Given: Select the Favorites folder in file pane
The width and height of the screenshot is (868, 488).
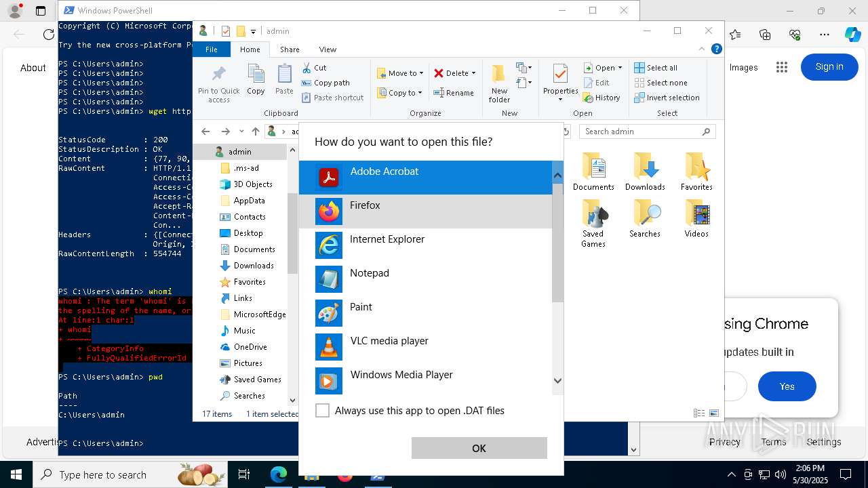Looking at the screenshot, I should [x=696, y=171].
